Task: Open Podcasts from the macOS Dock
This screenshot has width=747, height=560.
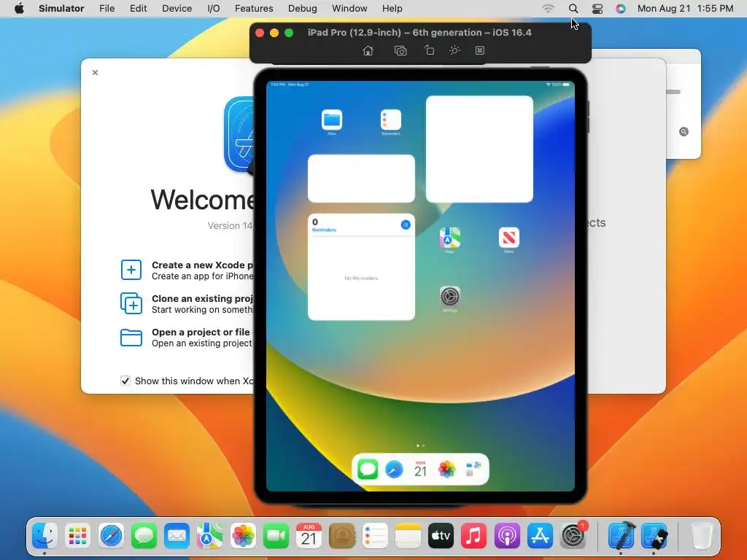Action: (507, 536)
